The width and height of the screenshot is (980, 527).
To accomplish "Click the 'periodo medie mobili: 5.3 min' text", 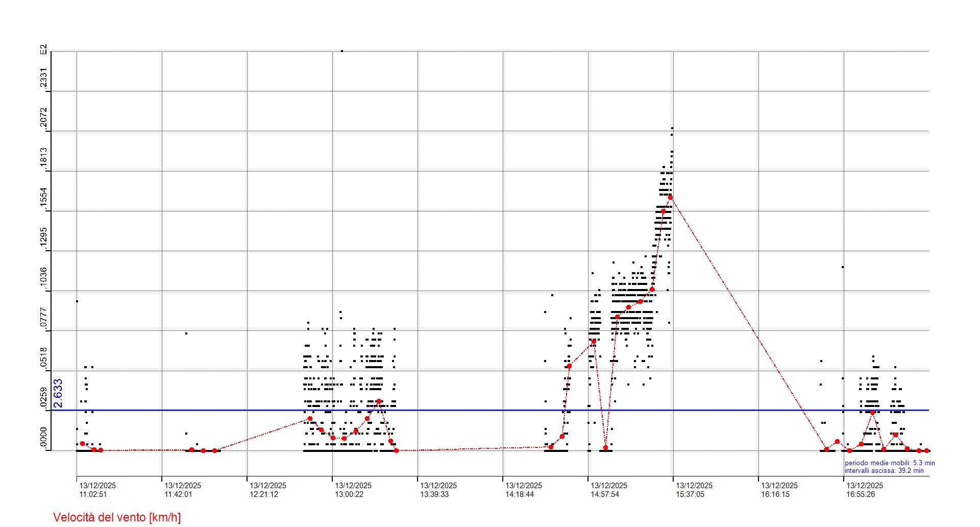I will (x=890, y=463).
